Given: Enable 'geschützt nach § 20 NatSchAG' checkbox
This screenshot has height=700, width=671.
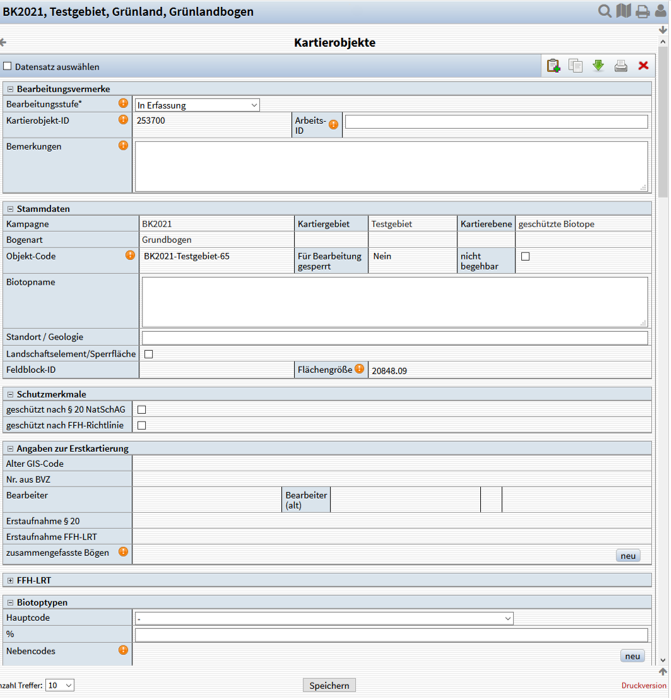Looking at the screenshot, I should point(141,410).
